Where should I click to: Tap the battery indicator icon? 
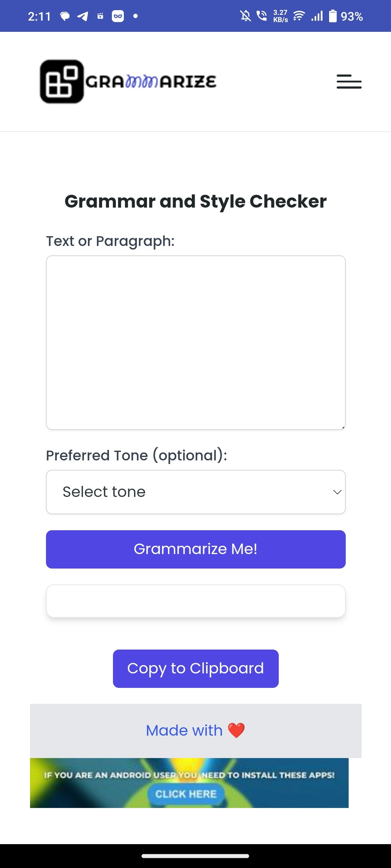pyautogui.click(x=332, y=16)
